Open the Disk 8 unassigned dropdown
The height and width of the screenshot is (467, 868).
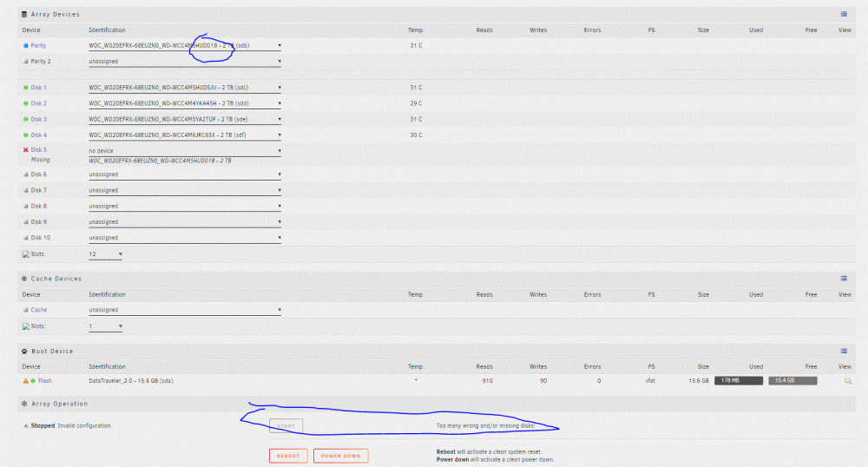coord(185,206)
